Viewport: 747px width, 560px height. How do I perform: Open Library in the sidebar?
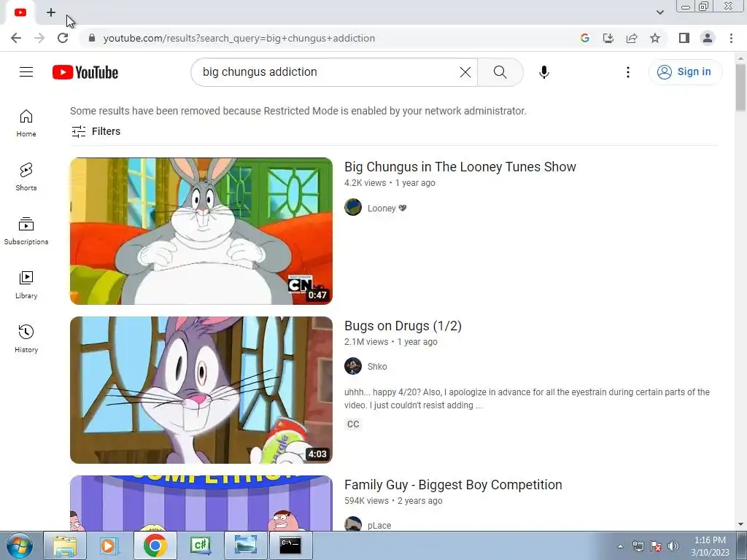(26, 285)
